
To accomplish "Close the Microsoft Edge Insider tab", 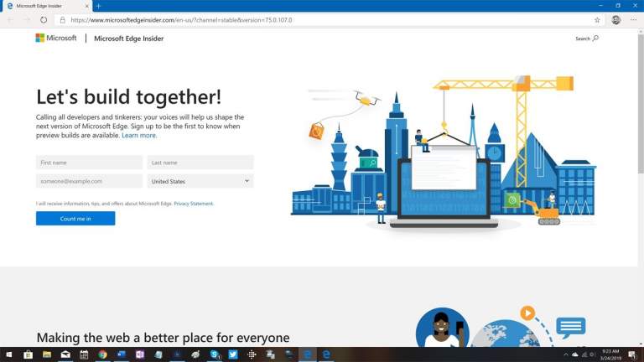I will pyautogui.click(x=86, y=6).
